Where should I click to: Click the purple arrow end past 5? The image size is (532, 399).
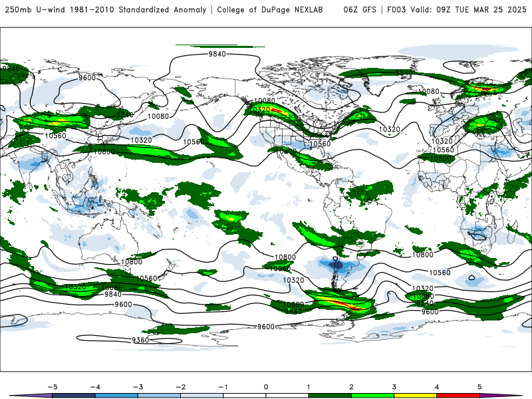(501, 396)
